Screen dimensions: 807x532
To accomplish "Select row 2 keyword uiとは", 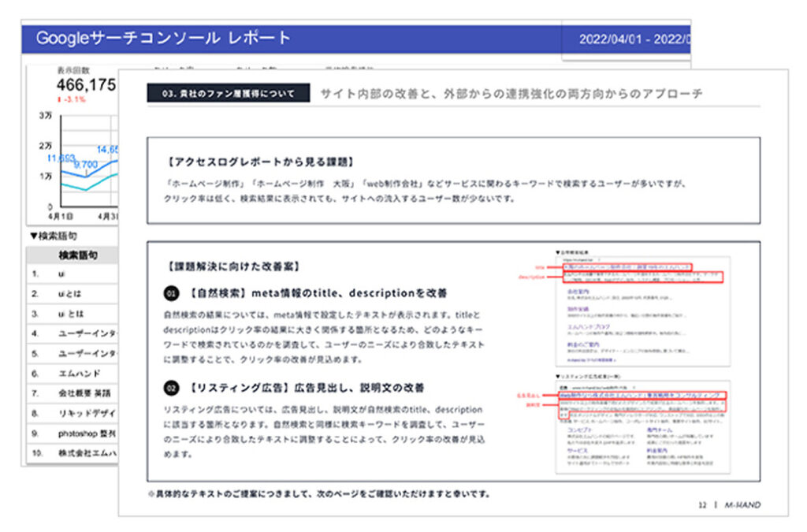I will [69, 294].
